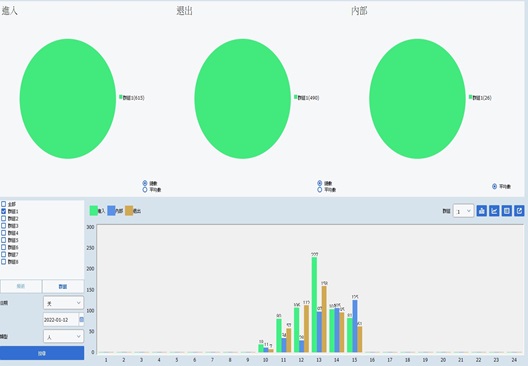Click the tallest green bar at hour 13
The image size is (528, 366).
pos(315,305)
